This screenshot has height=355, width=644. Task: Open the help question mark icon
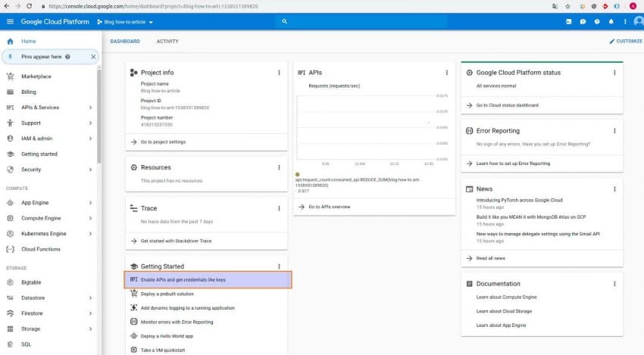tap(597, 22)
